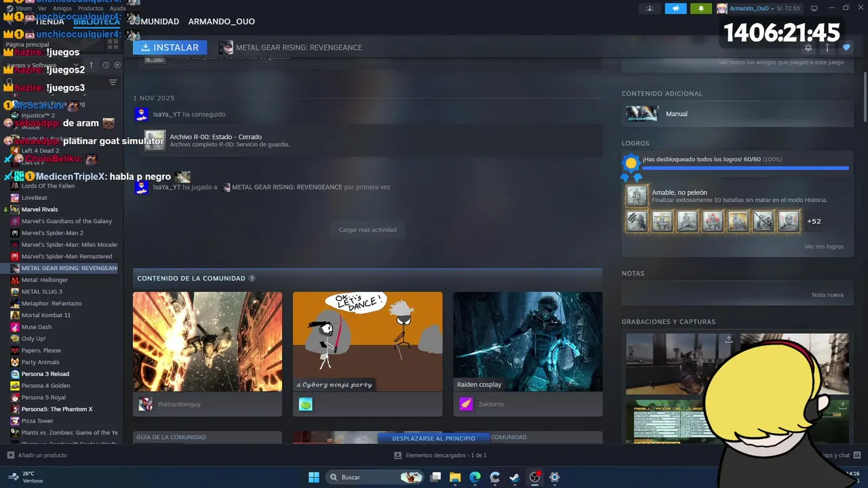Open the help icon next to Contenido de la comunidad
The image size is (868, 488).
pos(252,279)
